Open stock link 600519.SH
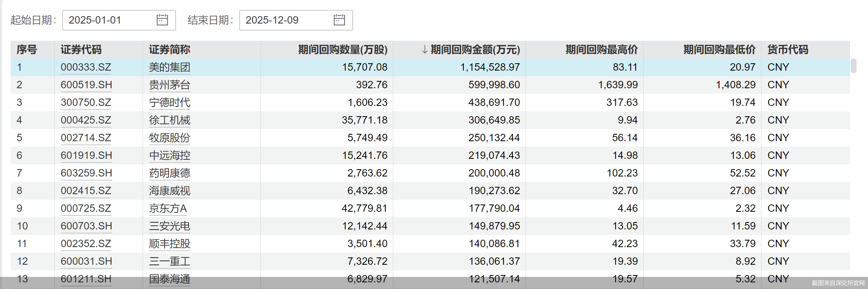Image resolution: width=868 pixels, height=289 pixels. 86,85
